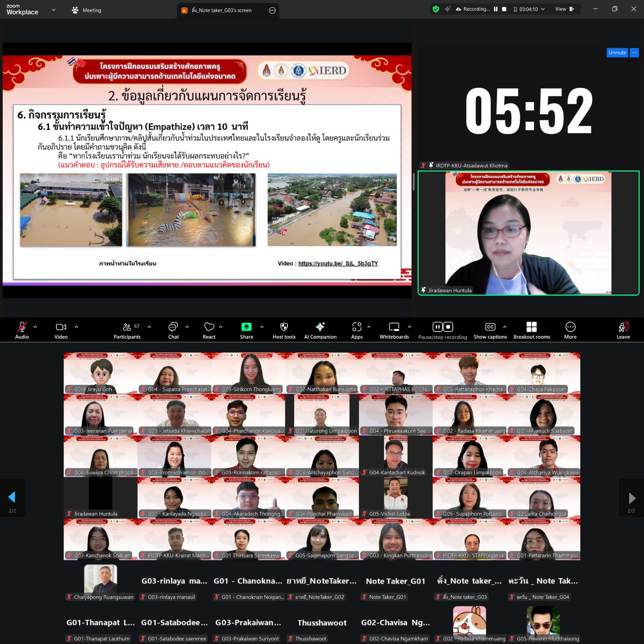Screen dimensions: 644x644
Task: Expand the React options chevron
Action: point(221,327)
